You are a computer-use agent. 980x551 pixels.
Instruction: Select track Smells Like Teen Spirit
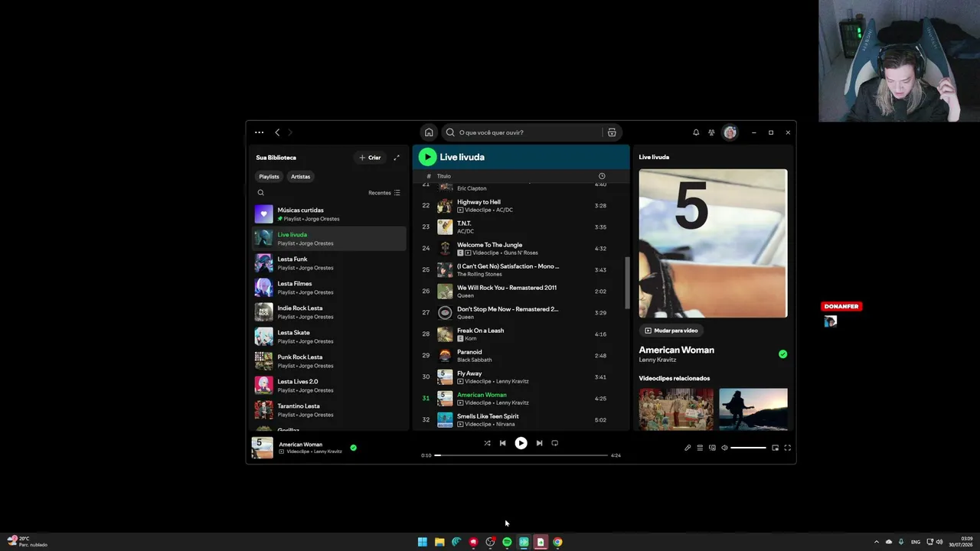click(x=520, y=420)
